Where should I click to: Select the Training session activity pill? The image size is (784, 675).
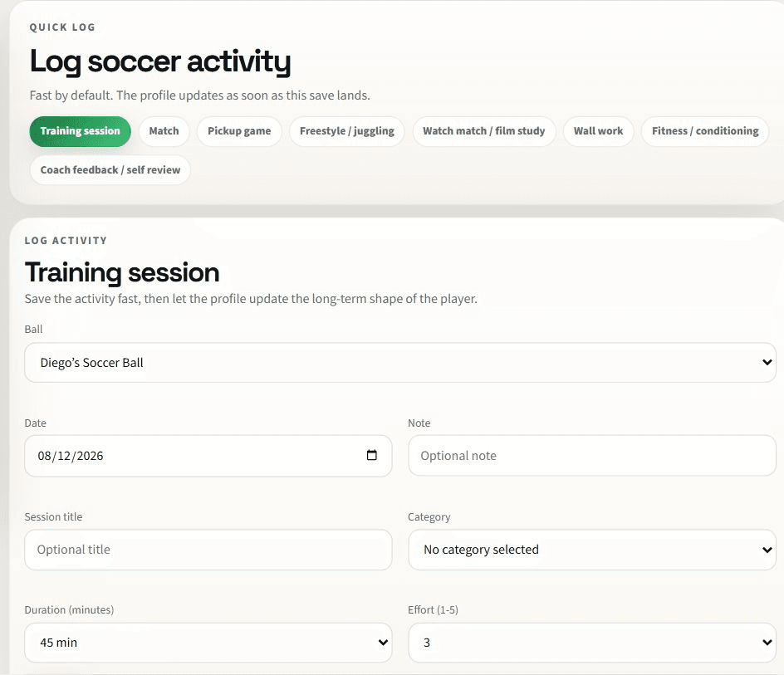[80, 131]
